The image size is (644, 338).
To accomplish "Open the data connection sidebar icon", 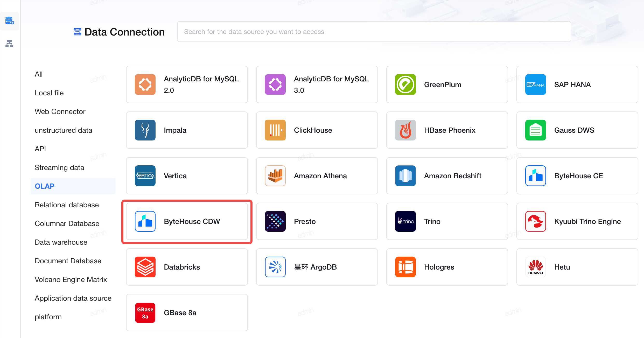I will tap(10, 21).
